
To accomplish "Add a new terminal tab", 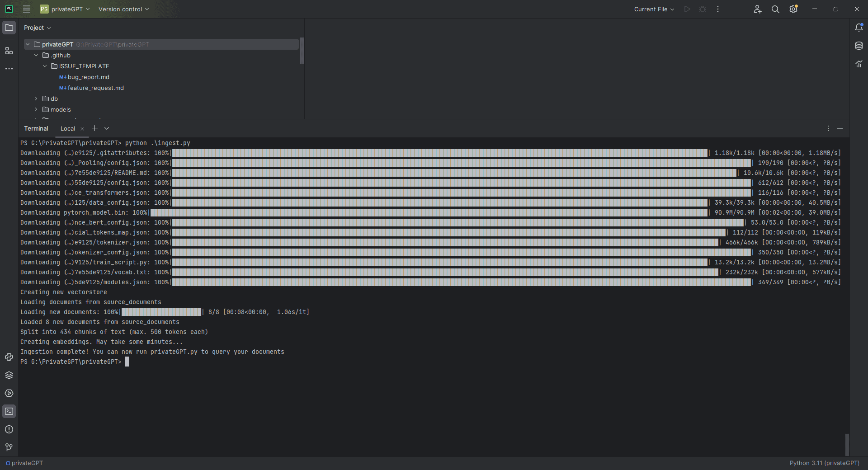I will coord(94,128).
